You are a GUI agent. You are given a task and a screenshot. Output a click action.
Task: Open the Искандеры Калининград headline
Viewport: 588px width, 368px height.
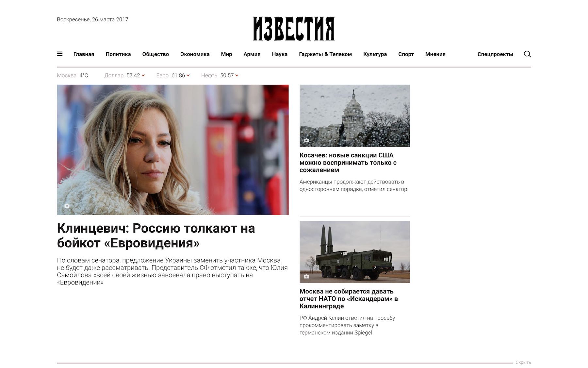tap(349, 299)
